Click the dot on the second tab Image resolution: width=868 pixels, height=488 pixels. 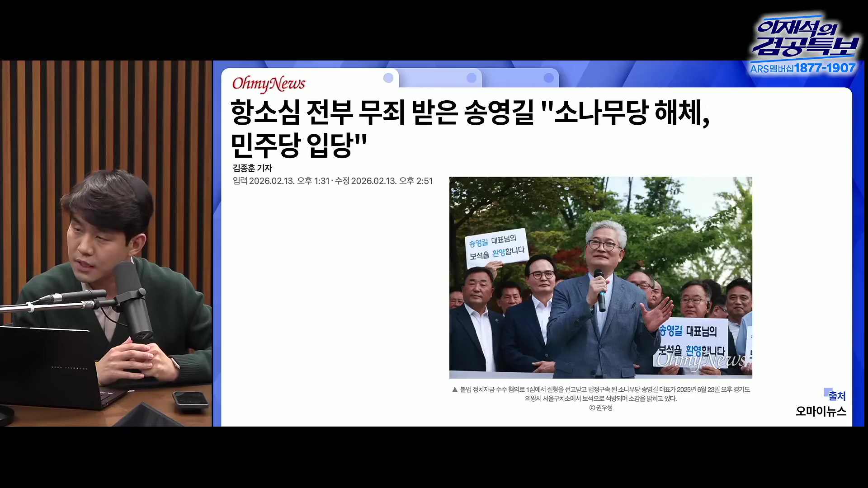click(x=471, y=78)
